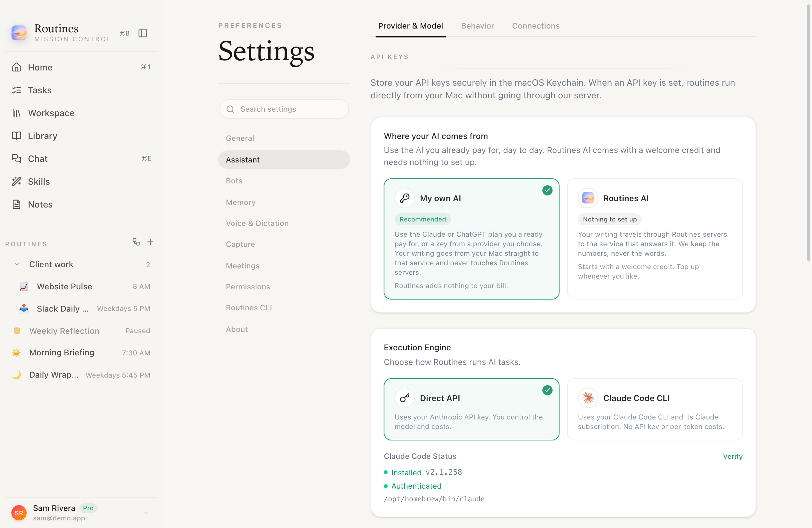The image size is (812, 528).
Task: Click the Nothing to set up badge
Action: (610, 220)
